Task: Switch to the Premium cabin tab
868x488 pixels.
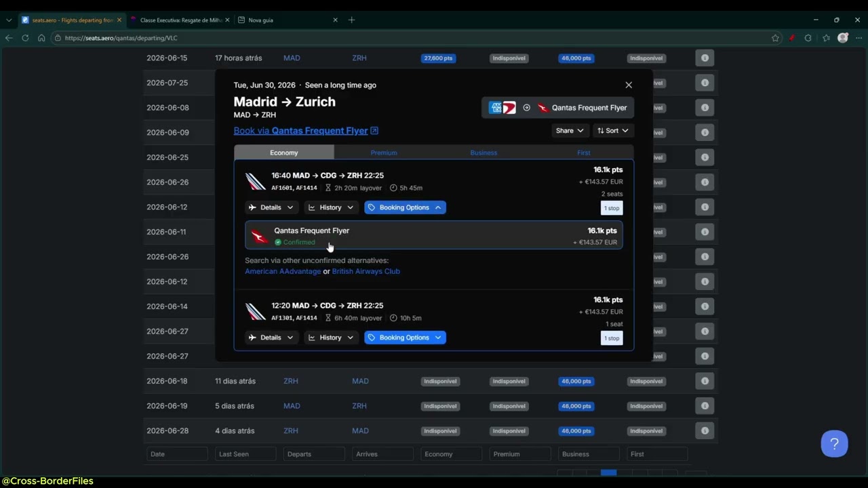Action: (x=384, y=152)
